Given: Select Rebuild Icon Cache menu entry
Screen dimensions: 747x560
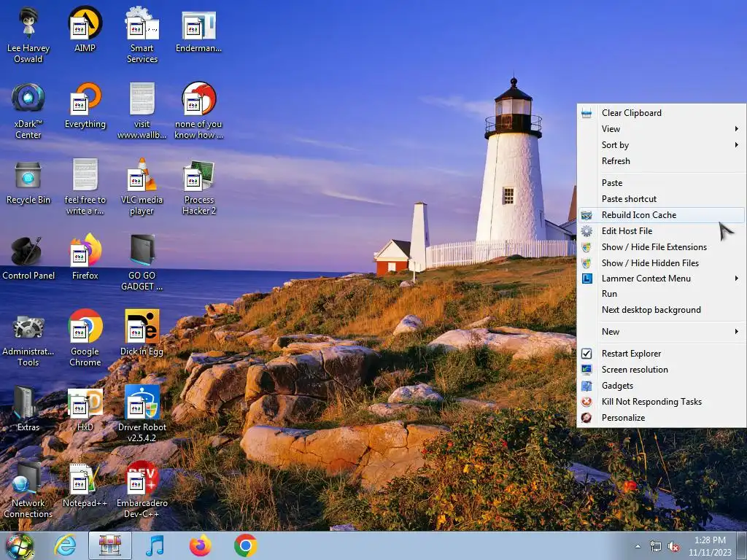Looking at the screenshot, I should pos(662,215).
